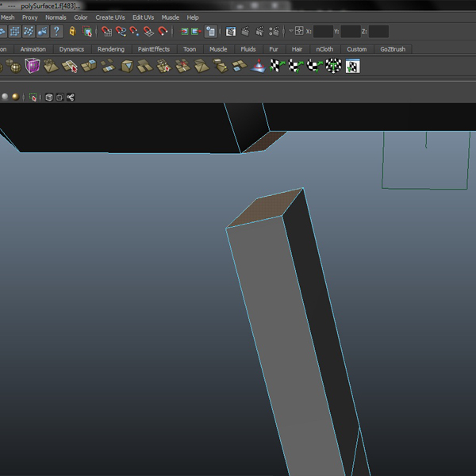Click the grid lattice selection mask icon
Viewport: 476px width, 476px height.
tap(14, 31)
